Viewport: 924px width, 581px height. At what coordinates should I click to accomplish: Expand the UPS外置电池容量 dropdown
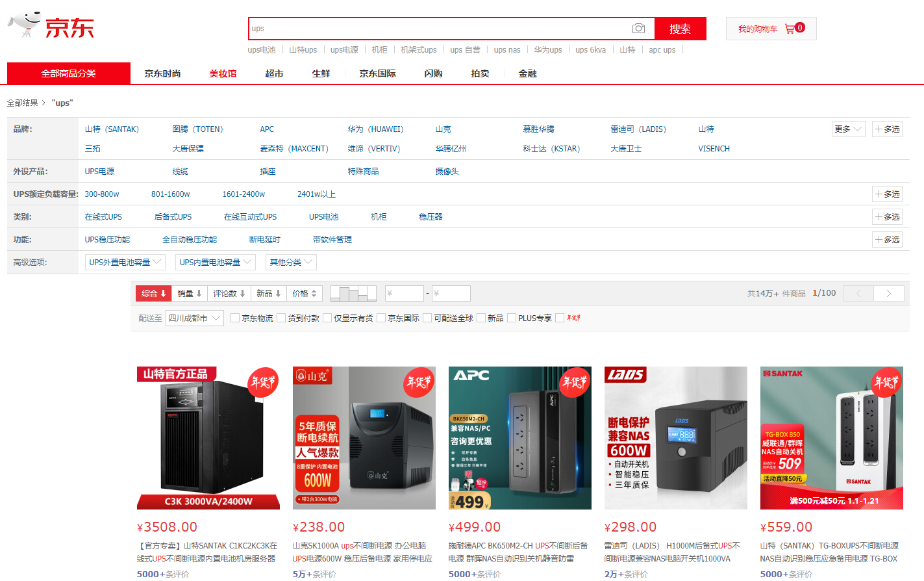pos(125,263)
